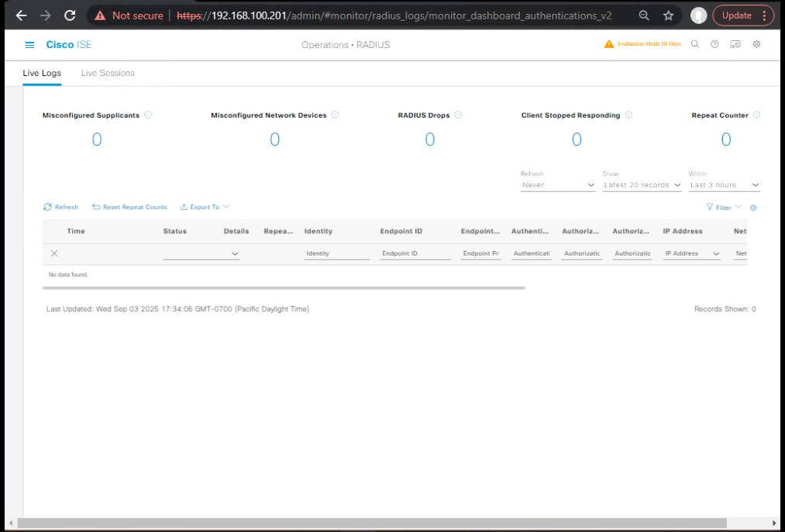Click the Reset Repeat Counts button
785x532 pixels.
[x=129, y=208]
